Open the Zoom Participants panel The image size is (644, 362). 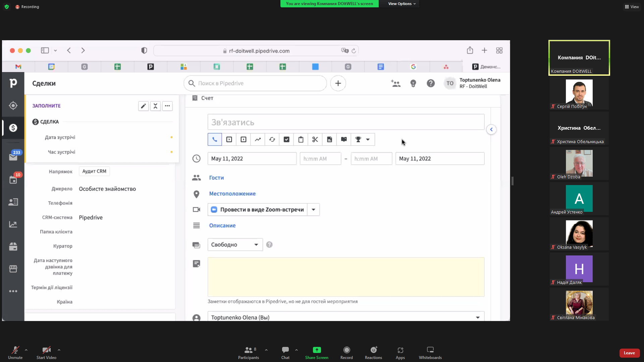point(249,353)
